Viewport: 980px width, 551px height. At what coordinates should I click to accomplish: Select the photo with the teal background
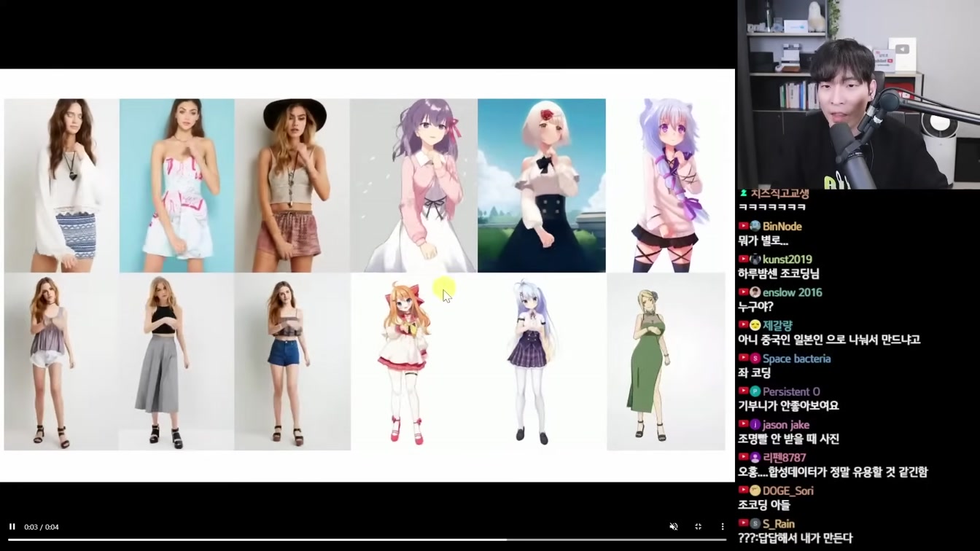(x=177, y=185)
